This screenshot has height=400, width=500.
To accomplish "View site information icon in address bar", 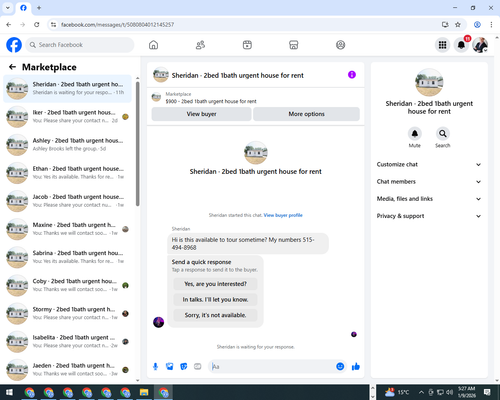I will pos(53,25).
